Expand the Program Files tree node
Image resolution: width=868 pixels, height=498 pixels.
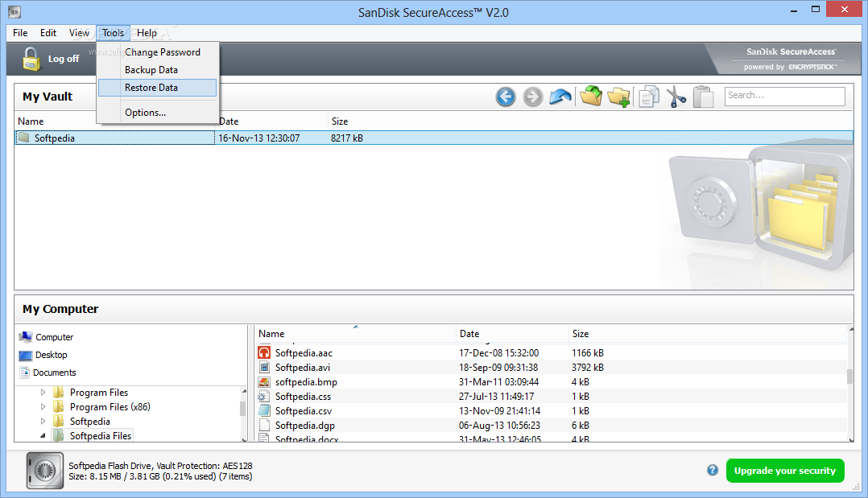click(43, 393)
